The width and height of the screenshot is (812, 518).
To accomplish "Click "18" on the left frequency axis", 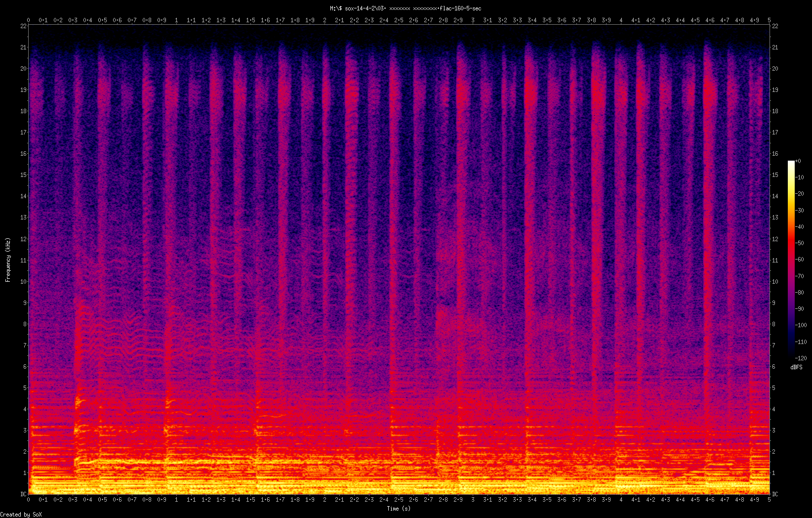I will (x=23, y=111).
